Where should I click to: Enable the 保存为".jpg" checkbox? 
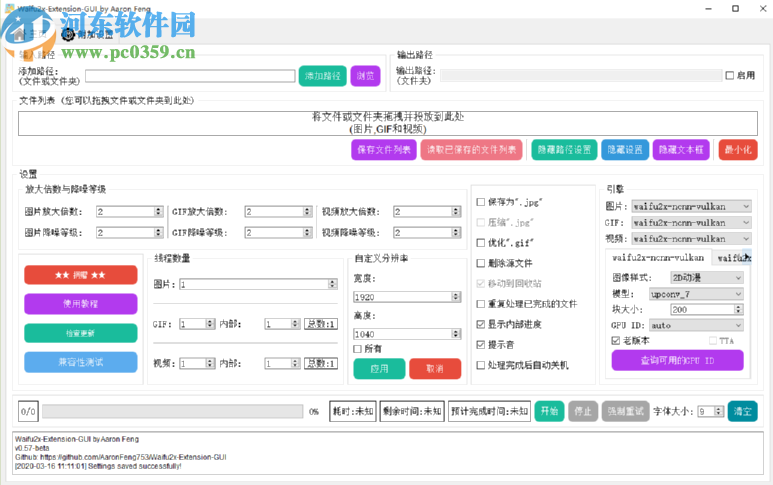tap(481, 202)
